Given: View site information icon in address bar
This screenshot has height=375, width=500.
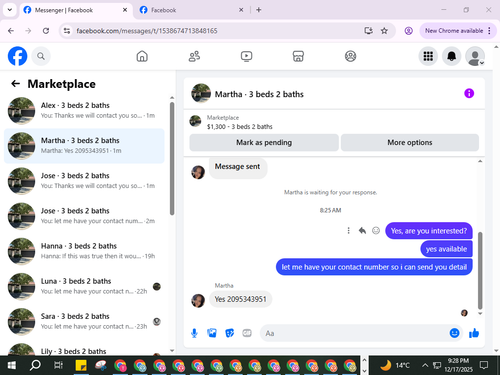Looking at the screenshot, I should [67, 31].
